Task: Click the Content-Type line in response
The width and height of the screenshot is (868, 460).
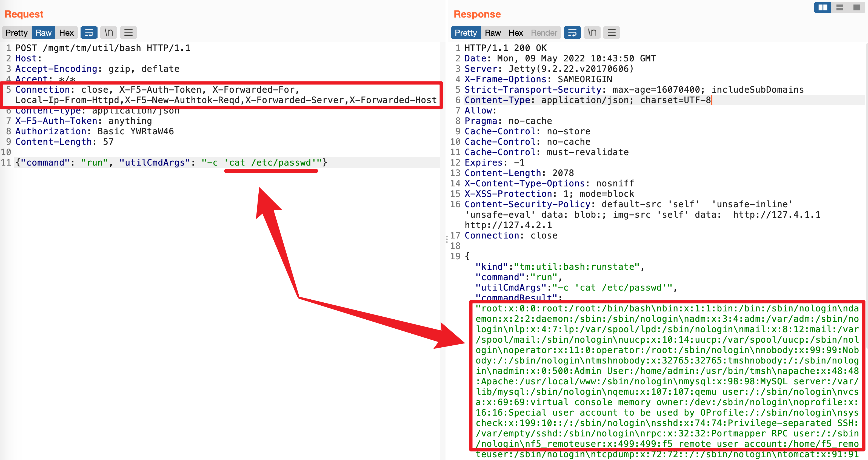Action: [587, 100]
